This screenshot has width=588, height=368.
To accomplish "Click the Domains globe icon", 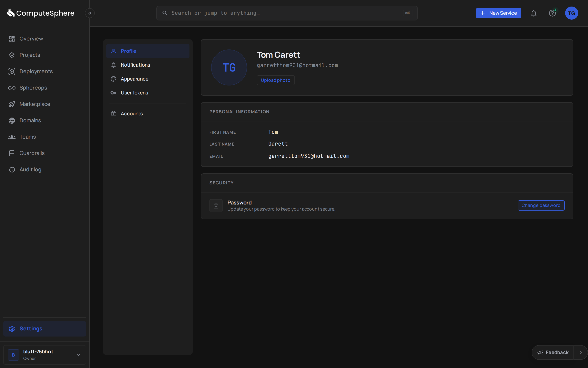I will pyautogui.click(x=12, y=120).
